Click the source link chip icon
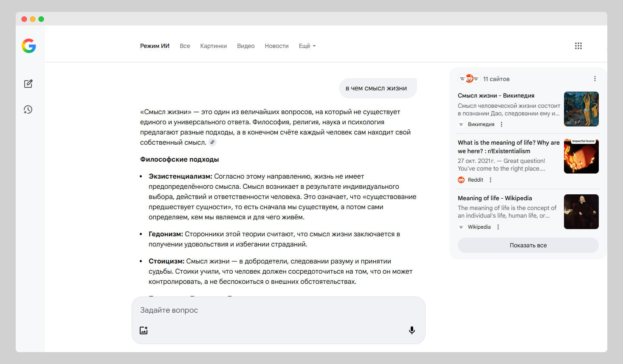Image resolution: width=623 pixels, height=364 pixels. point(212,143)
